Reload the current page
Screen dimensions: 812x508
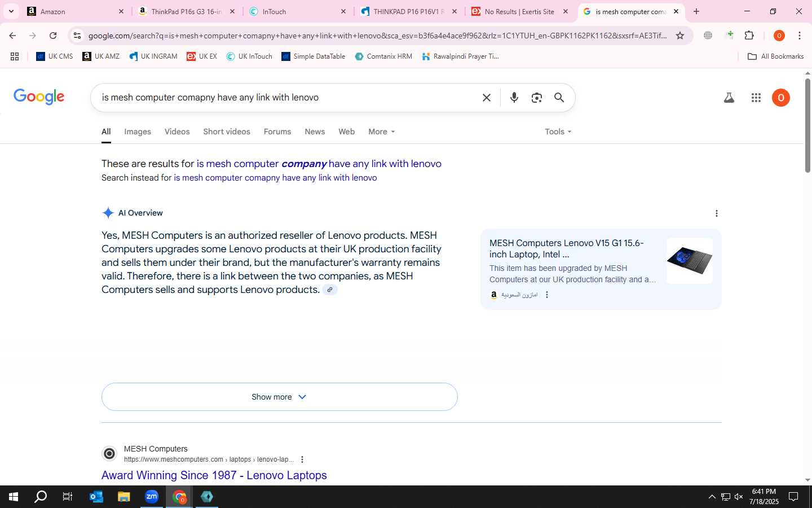(x=53, y=36)
